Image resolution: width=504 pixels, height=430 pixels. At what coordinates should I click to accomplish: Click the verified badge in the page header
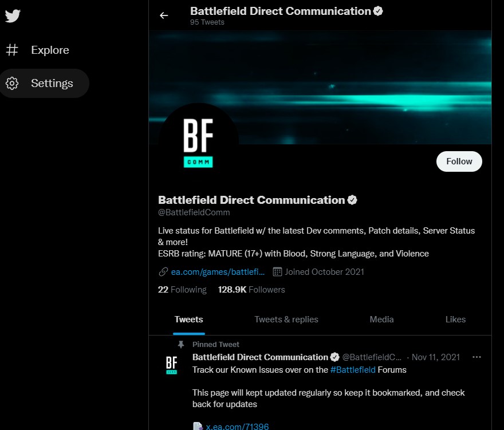[378, 11]
